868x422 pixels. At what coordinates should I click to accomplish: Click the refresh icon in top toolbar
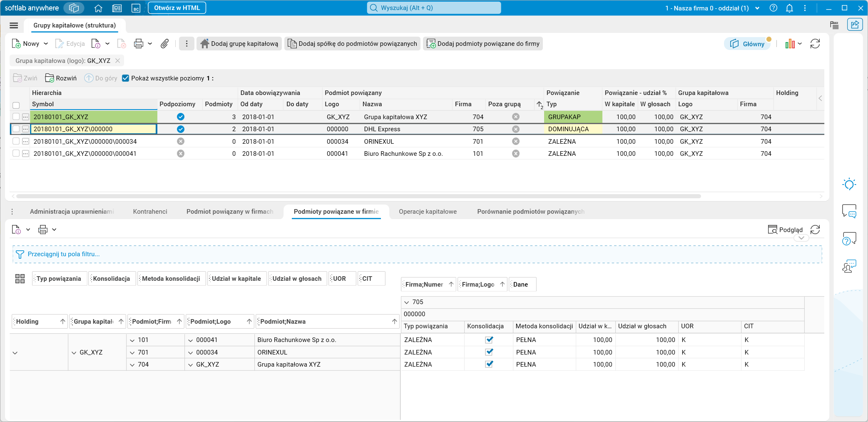tap(815, 44)
